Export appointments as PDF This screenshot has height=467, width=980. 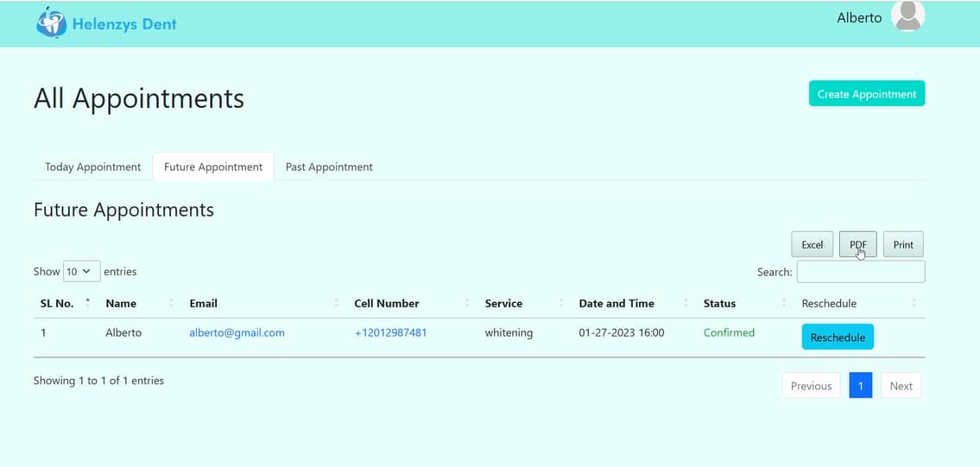click(857, 245)
